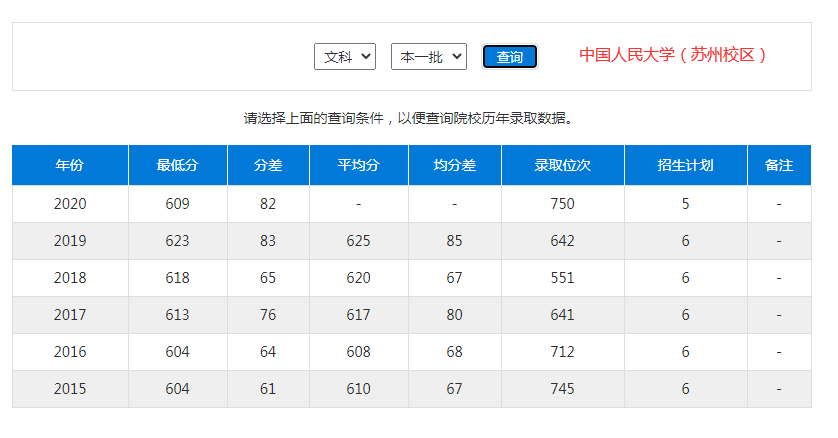Click score difference 82 in 2020 row
The width and height of the screenshot is (838, 438).
point(268,204)
